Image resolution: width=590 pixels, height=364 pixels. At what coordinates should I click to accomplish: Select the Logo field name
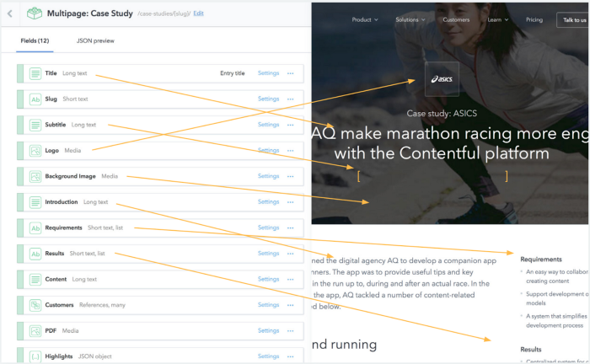(x=52, y=151)
